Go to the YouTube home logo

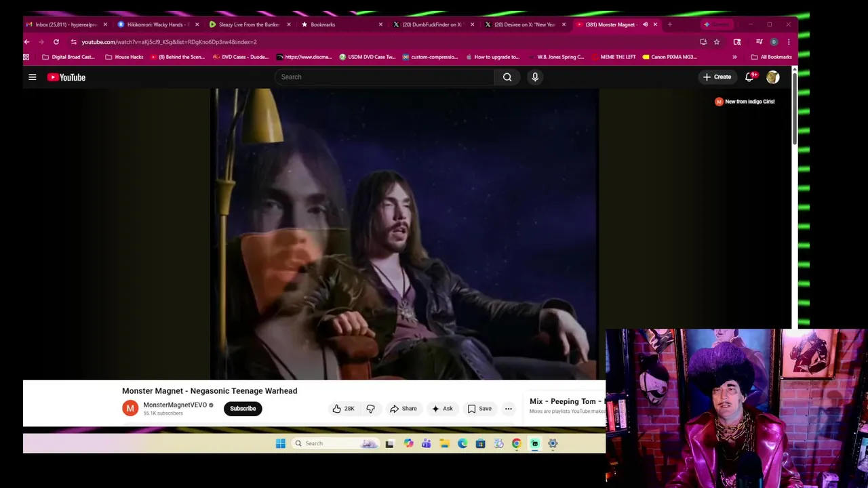pos(66,77)
